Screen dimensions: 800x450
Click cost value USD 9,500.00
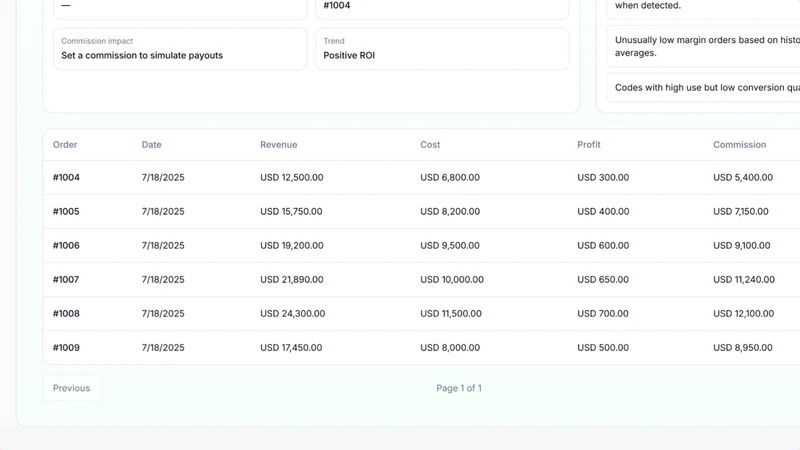450,245
